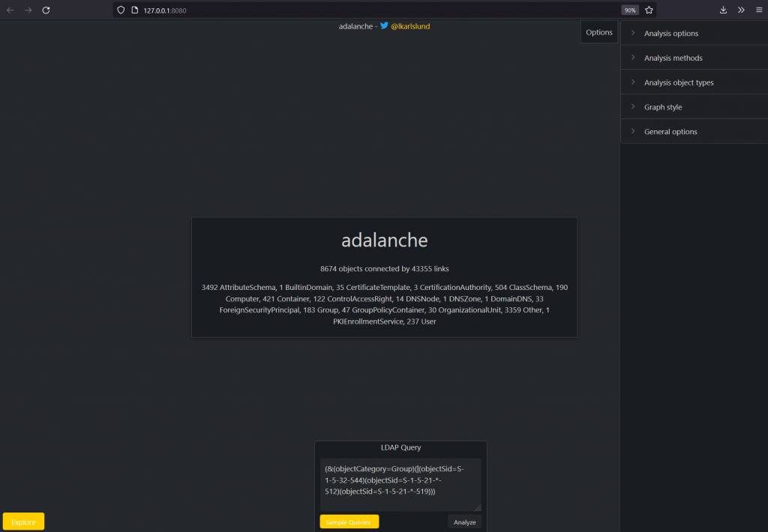Click '8674 objects connected by 43355 links' text

[385, 269]
